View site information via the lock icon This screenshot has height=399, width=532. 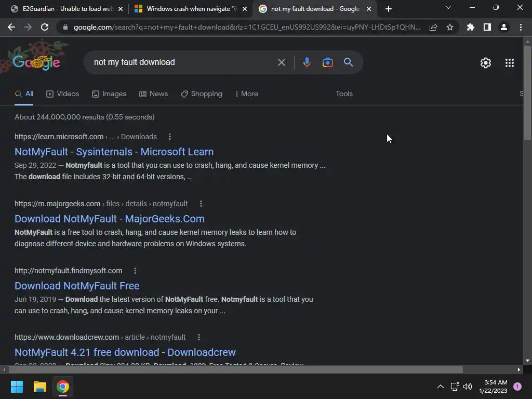65,27
